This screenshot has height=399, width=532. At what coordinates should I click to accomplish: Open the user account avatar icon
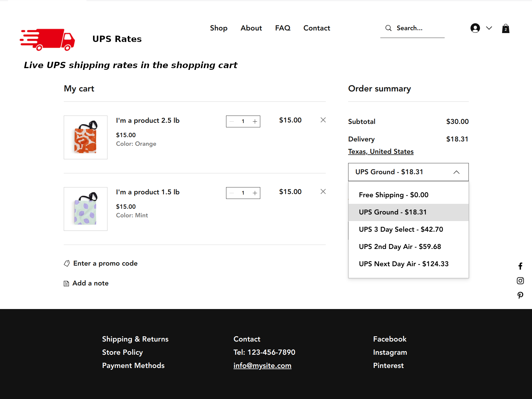coord(475,28)
